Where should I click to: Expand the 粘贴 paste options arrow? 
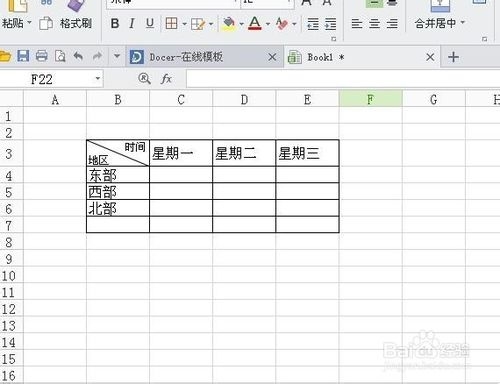tap(29, 23)
